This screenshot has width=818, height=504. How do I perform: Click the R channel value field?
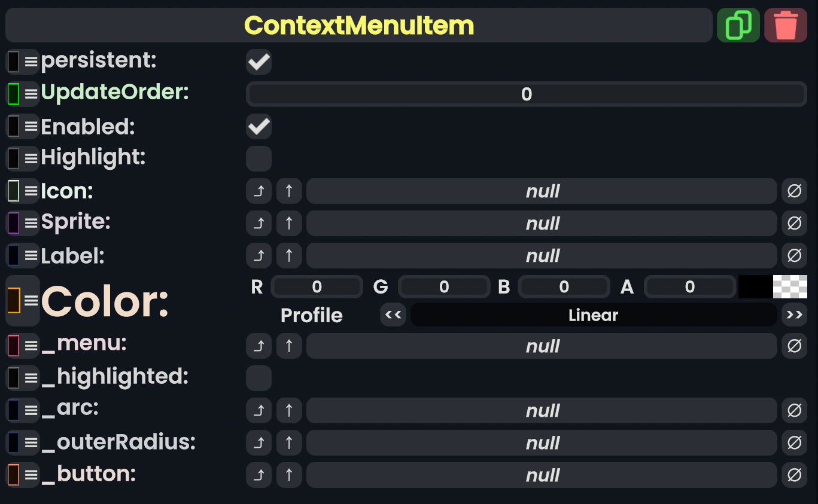317,287
